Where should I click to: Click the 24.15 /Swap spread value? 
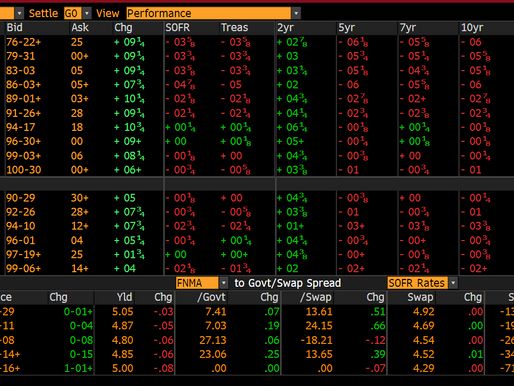tap(319, 325)
